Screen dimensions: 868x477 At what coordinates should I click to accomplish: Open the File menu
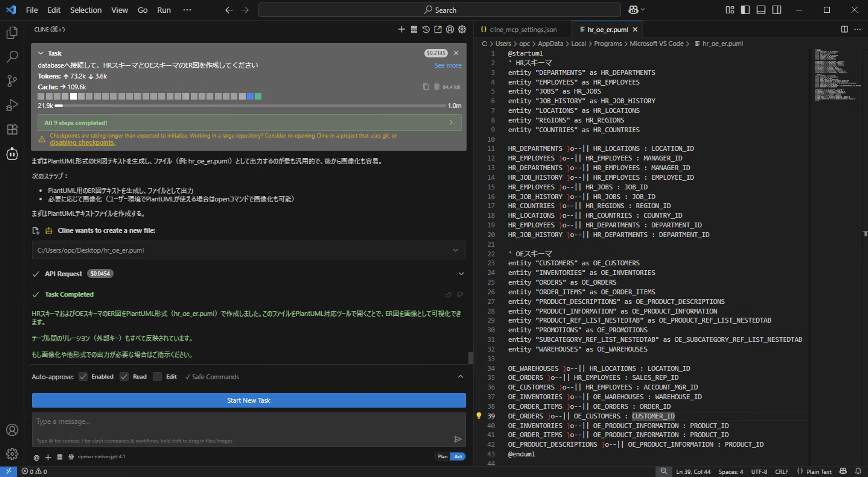click(32, 10)
